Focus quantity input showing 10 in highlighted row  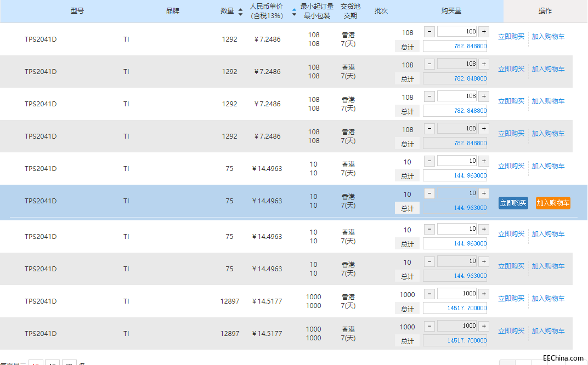click(x=457, y=193)
